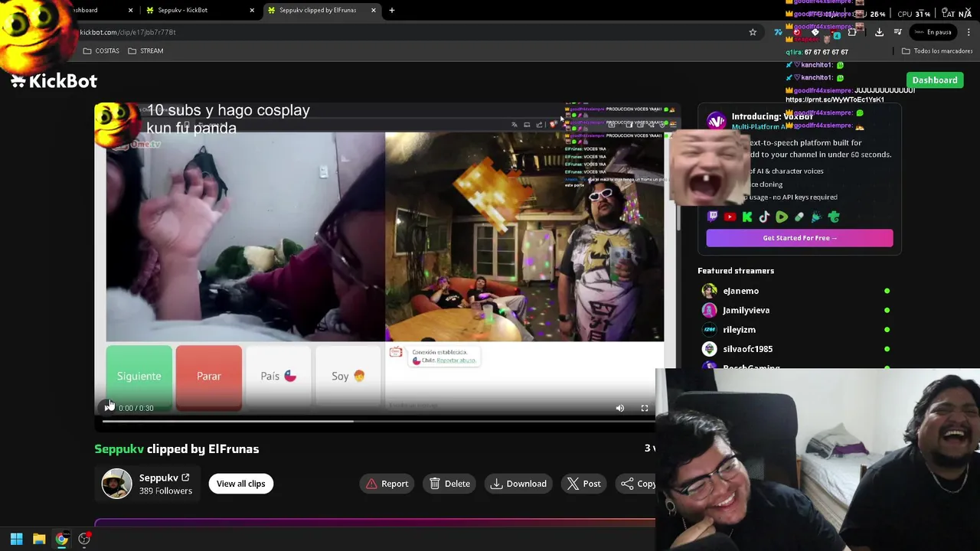This screenshot has height=551, width=980.
Task: Select the TikTok platform icon
Action: coord(764,217)
